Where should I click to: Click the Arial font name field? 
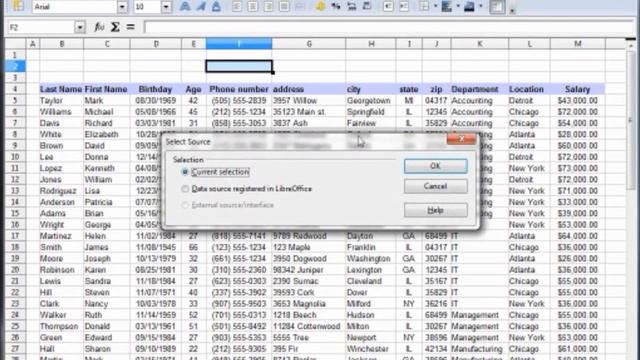click(x=74, y=7)
